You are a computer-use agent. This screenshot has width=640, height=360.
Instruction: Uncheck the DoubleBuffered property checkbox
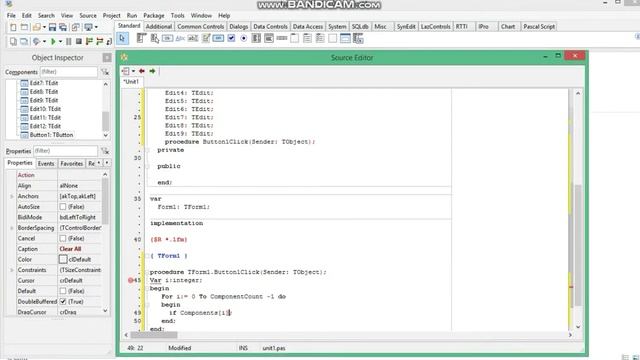[63, 302]
